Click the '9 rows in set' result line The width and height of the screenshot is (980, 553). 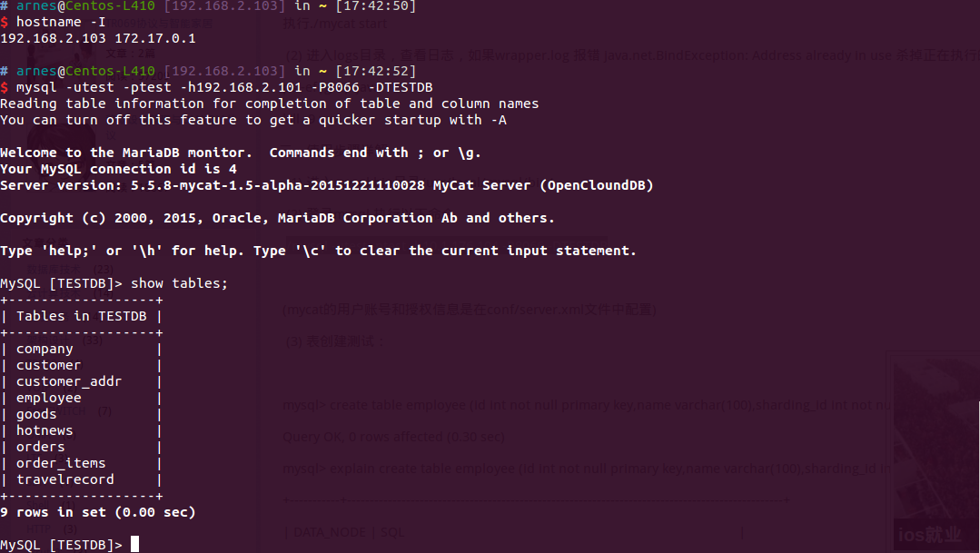pyautogui.click(x=97, y=512)
